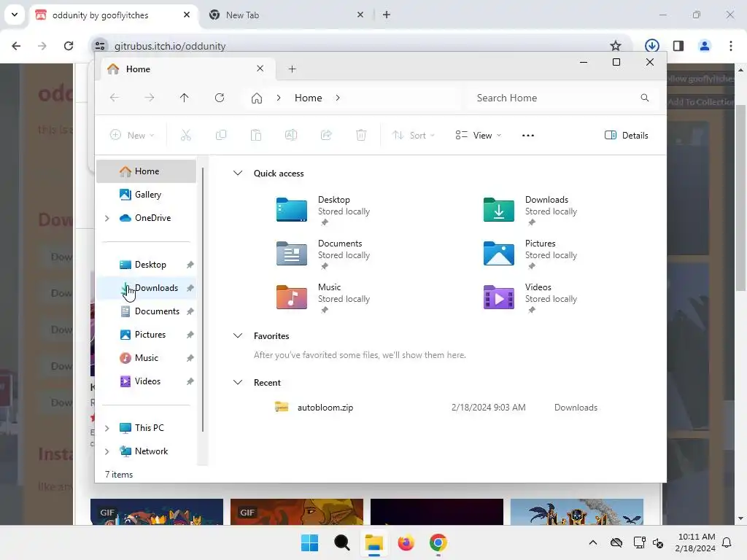Reload the Chrome page
Screen dimensions: 747x560
tap(69, 46)
